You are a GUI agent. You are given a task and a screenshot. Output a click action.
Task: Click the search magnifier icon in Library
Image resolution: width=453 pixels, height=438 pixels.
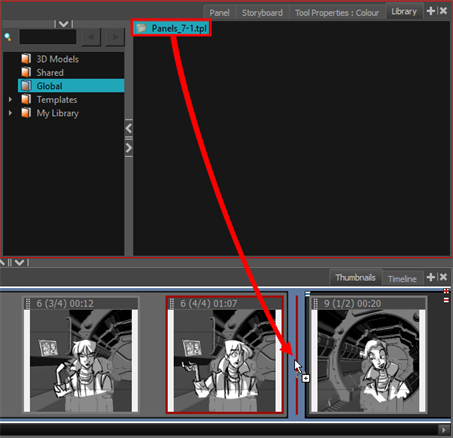tap(8, 37)
